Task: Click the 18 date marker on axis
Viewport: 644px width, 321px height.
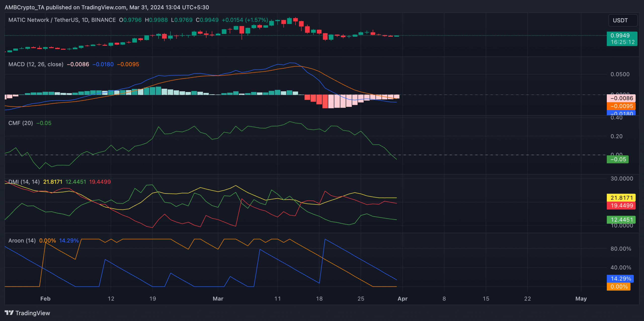Action: point(319,299)
